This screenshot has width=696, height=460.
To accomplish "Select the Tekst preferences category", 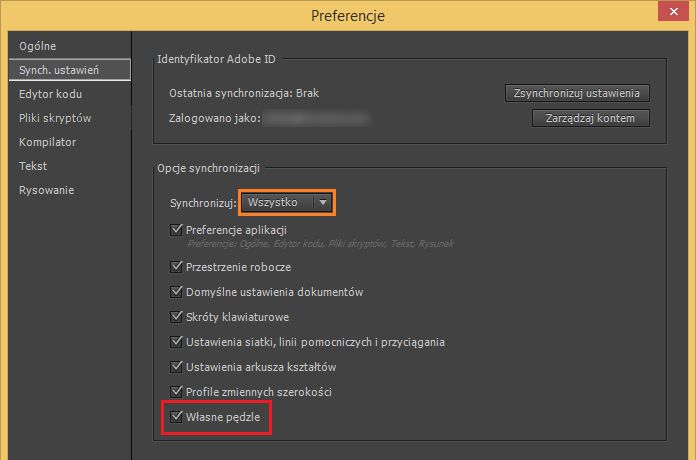I will pos(33,166).
